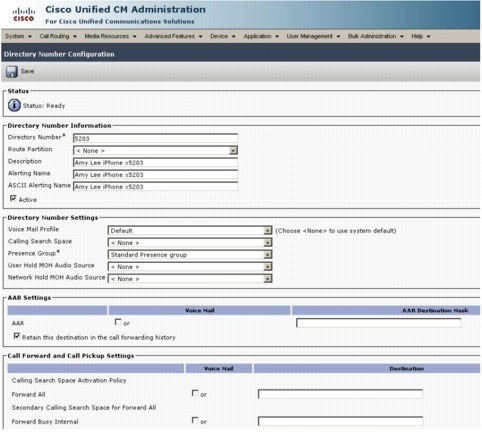The height and width of the screenshot is (432, 482).
Task: Open the Network Hold MOH Audio Source dropdown
Action: pyautogui.click(x=190, y=279)
